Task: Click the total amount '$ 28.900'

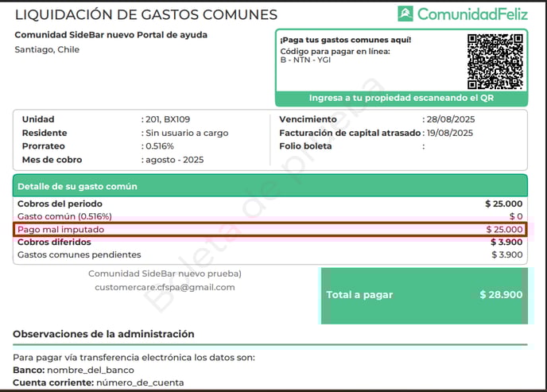Action: click(x=501, y=295)
